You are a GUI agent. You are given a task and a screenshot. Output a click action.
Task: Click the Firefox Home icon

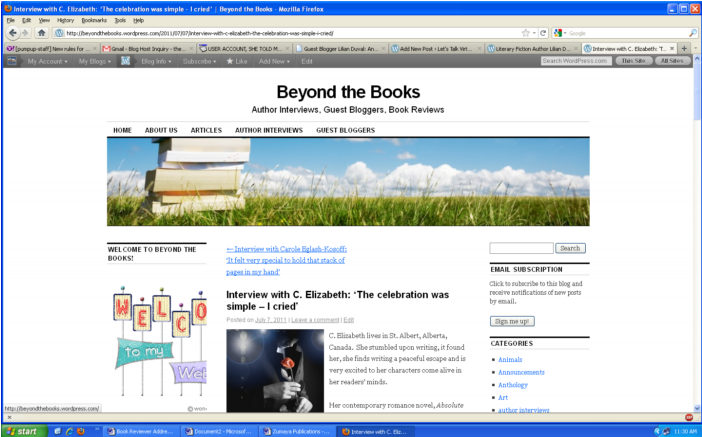point(42,32)
